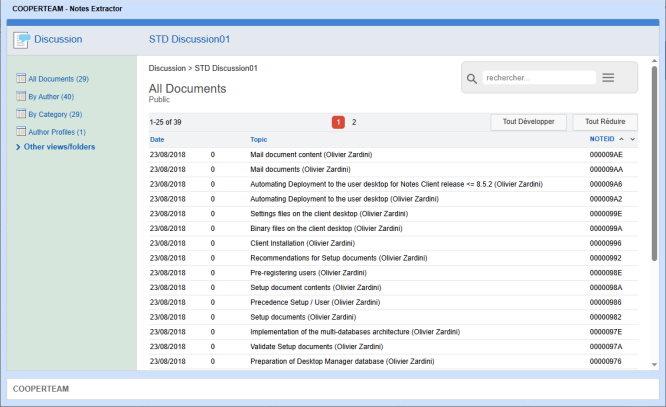The width and height of the screenshot is (666, 407).
Task: Click NOTEID value 0000097E
Action: tap(606, 332)
